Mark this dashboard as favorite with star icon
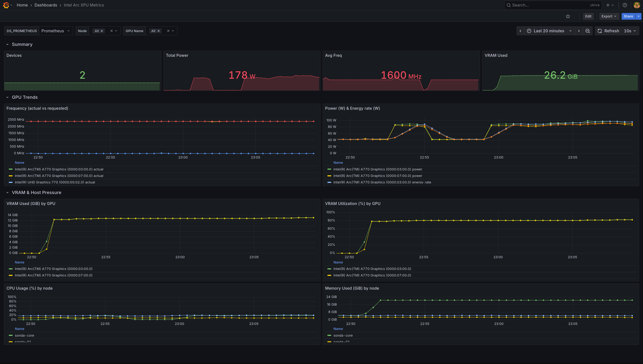 coord(568,16)
